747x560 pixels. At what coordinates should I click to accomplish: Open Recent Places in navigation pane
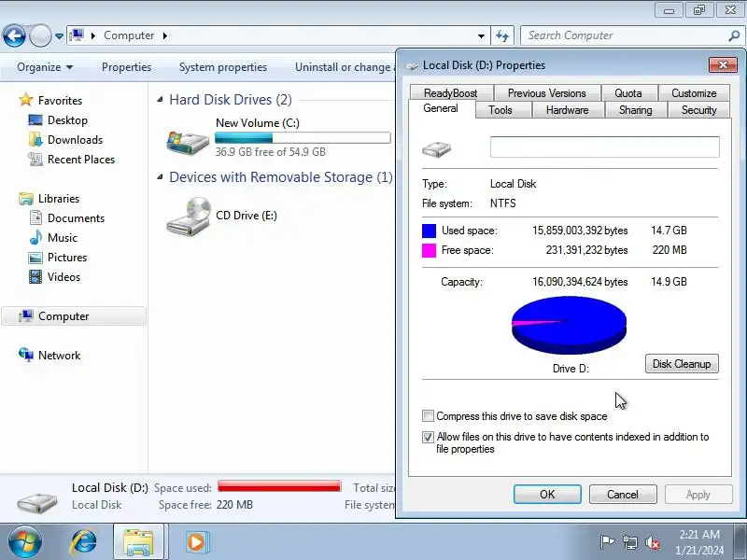tap(81, 159)
